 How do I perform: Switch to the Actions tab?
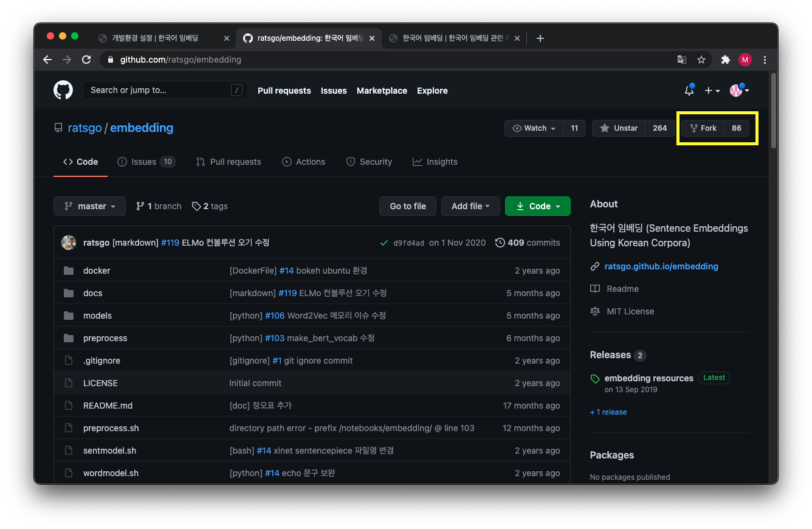pos(304,162)
